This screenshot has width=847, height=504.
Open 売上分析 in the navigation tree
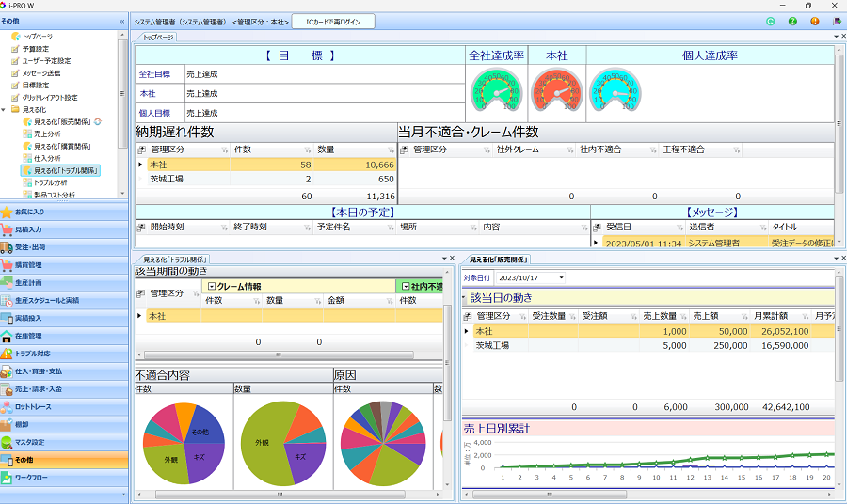pos(46,134)
